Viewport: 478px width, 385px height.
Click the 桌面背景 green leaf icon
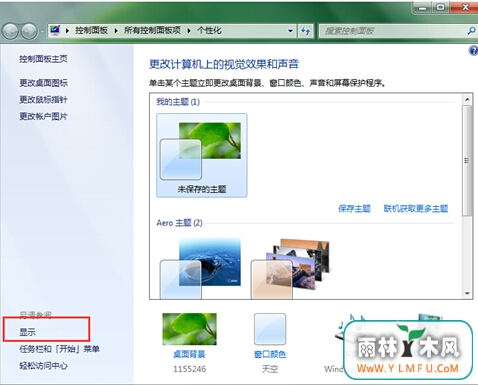189,329
